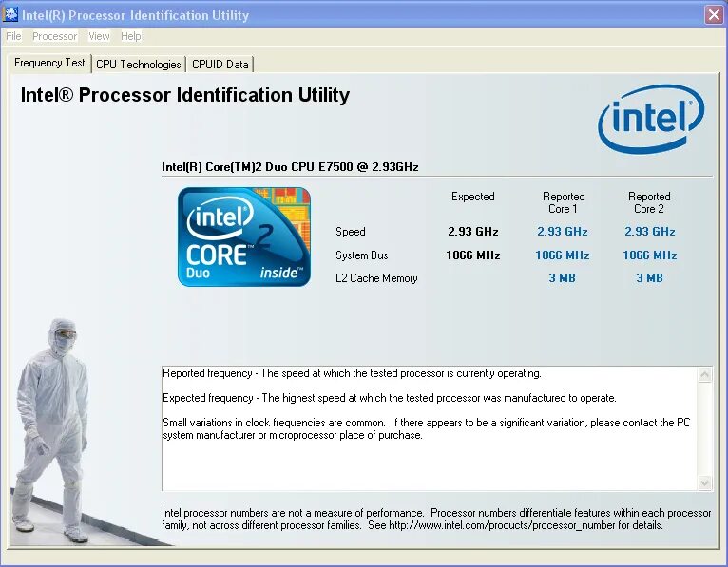
Task: Click Core 1 L2 cache value 3 MB
Action: coord(563,278)
